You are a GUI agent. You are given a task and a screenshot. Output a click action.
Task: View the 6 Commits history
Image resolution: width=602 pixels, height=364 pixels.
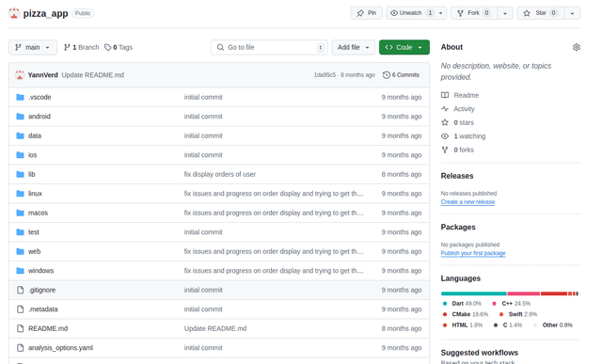(x=402, y=75)
